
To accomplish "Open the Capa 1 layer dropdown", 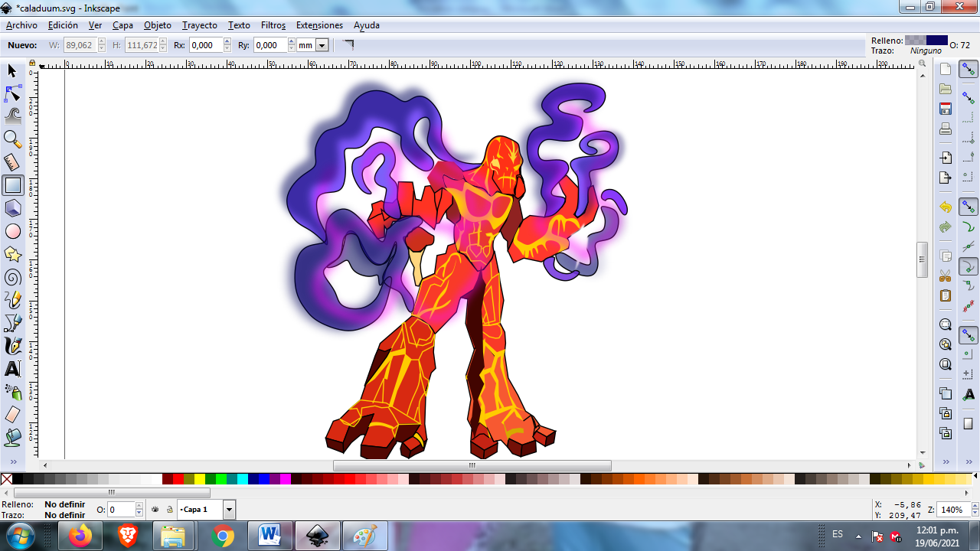I will (229, 510).
